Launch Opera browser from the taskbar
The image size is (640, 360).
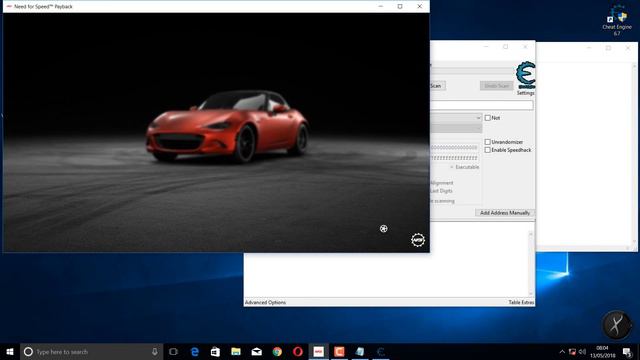click(298, 351)
